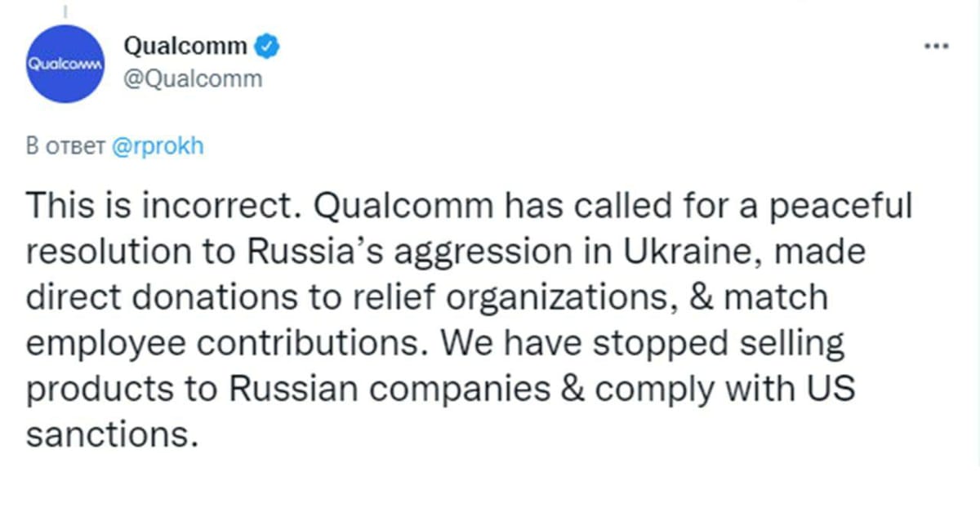Click the checkmark inside the verification badge
This screenshot has width=980, height=508.
tap(265, 47)
